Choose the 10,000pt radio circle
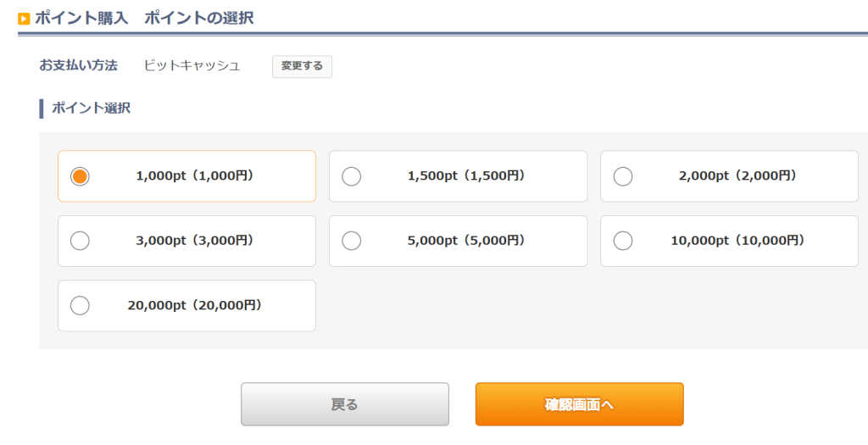The width and height of the screenshot is (868, 445). 623,241
